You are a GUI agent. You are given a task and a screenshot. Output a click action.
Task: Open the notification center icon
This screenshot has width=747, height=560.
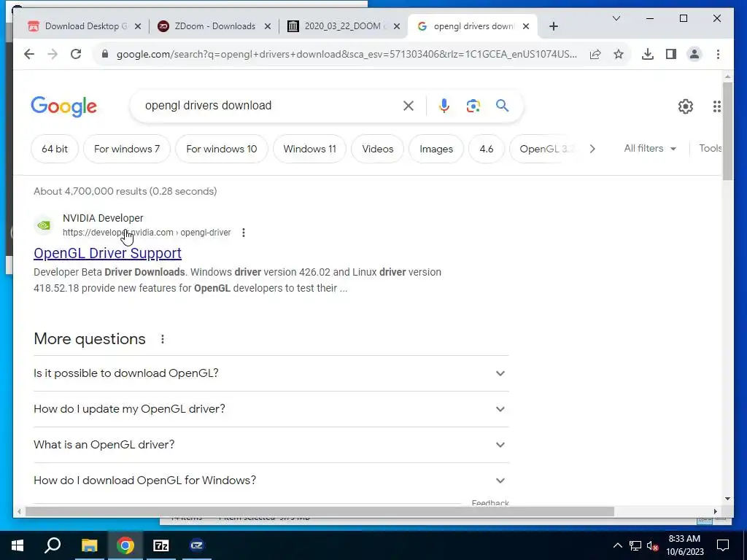tap(723, 545)
